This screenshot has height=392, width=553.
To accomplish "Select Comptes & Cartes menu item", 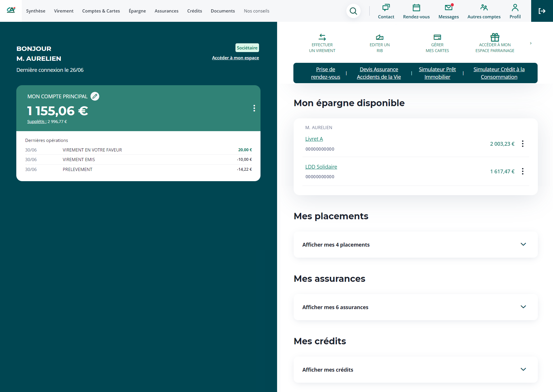I will click(x=101, y=11).
